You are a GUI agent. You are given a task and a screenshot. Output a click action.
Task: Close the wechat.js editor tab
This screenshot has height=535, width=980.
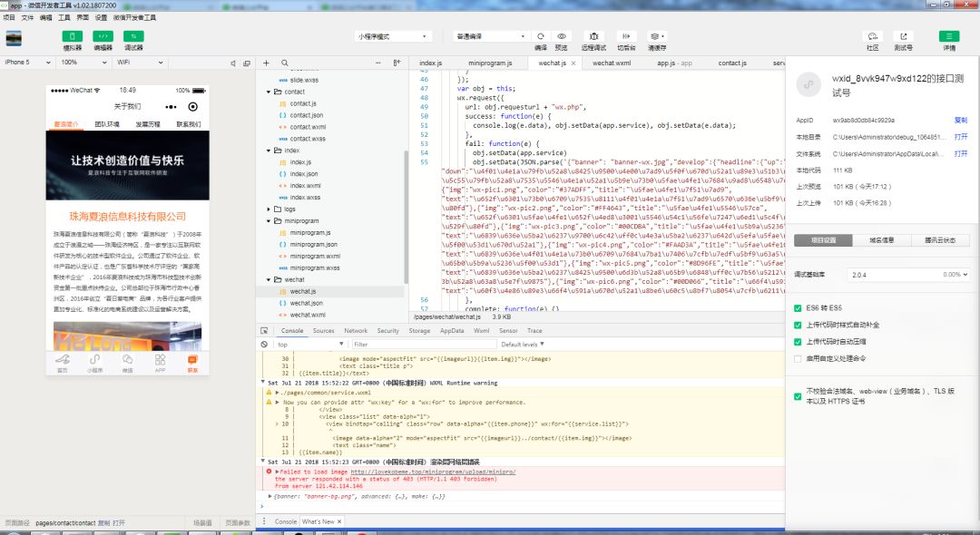coord(573,63)
